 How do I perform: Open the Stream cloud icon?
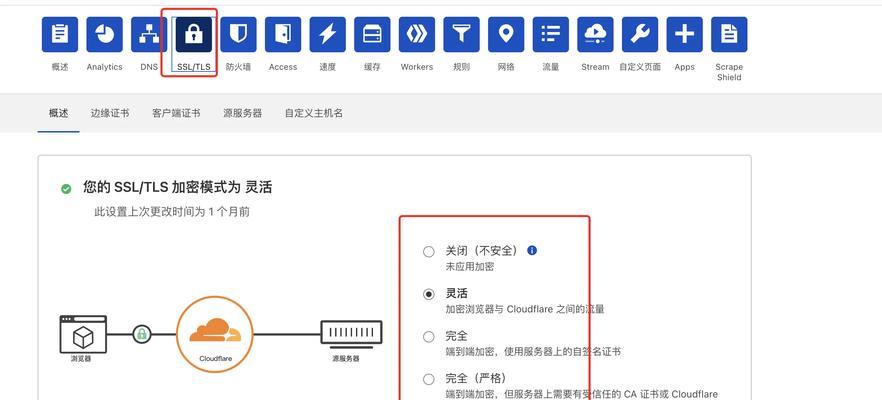(595, 34)
